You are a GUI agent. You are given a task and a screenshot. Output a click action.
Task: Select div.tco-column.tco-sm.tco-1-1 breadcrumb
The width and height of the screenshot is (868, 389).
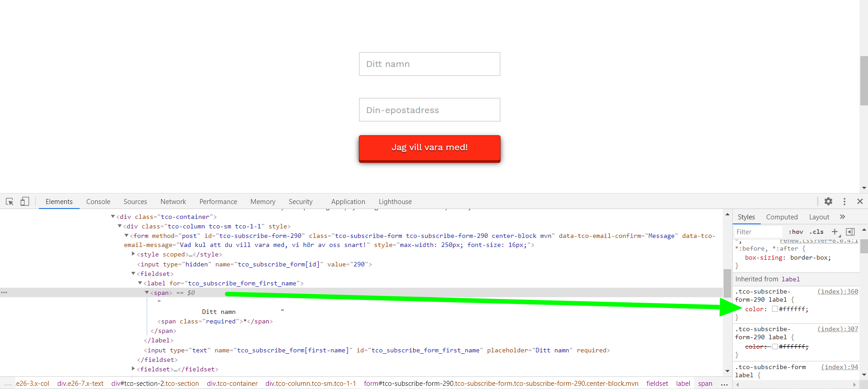coord(311,384)
